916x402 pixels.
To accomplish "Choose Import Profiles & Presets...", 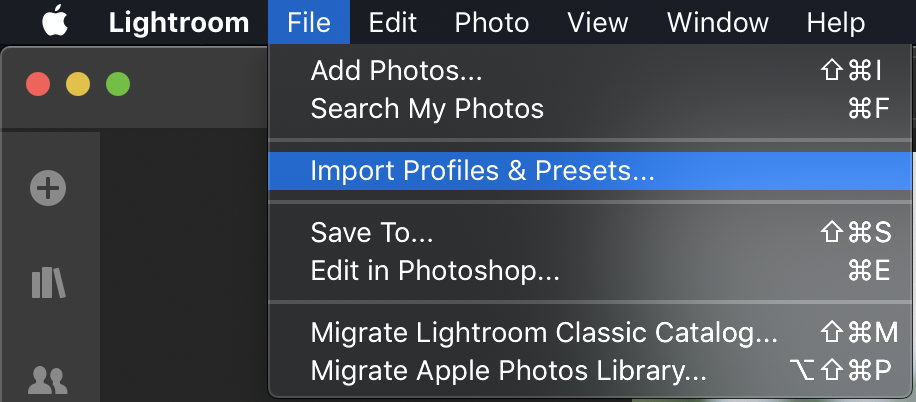I will [x=482, y=171].
